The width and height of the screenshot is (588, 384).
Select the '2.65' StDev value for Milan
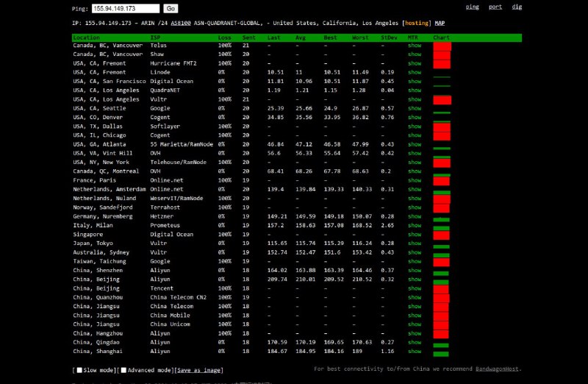pyautogui.click(x=387, y=226)
